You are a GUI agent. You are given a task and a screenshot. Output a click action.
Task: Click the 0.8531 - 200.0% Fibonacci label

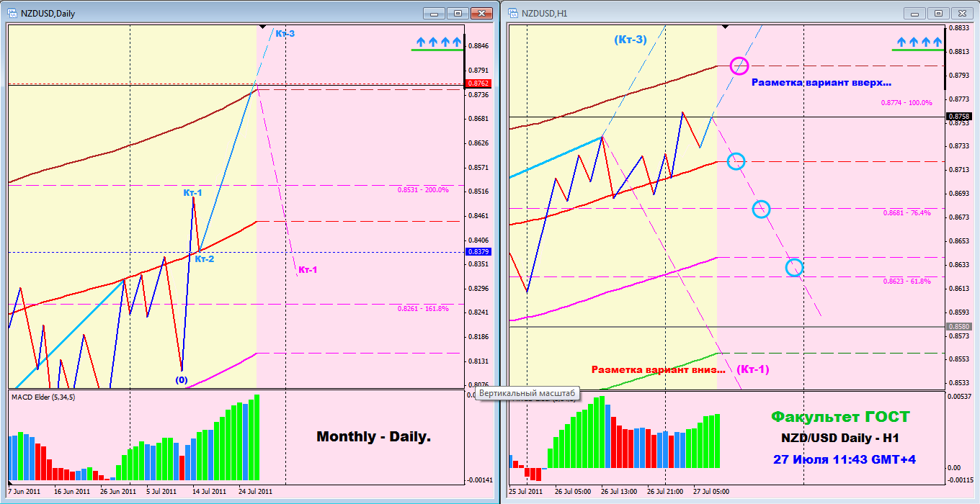click(x=423, y=190)
